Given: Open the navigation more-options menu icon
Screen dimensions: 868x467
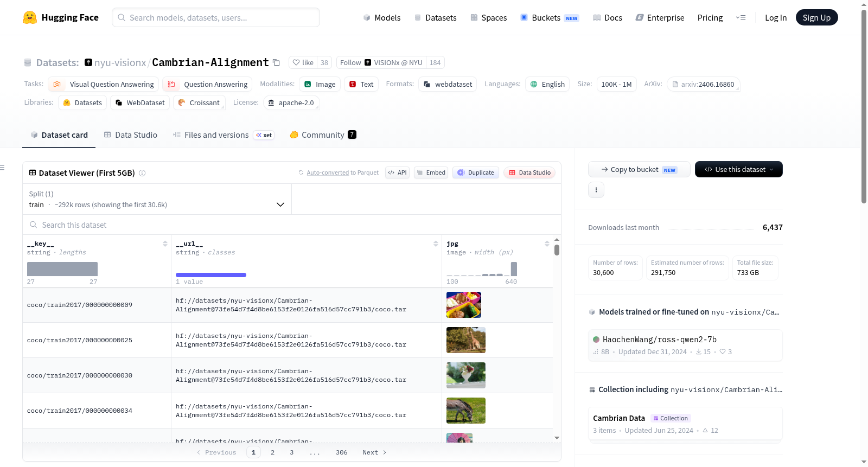Looking at the screenshot, I should (x=741, y=17).
